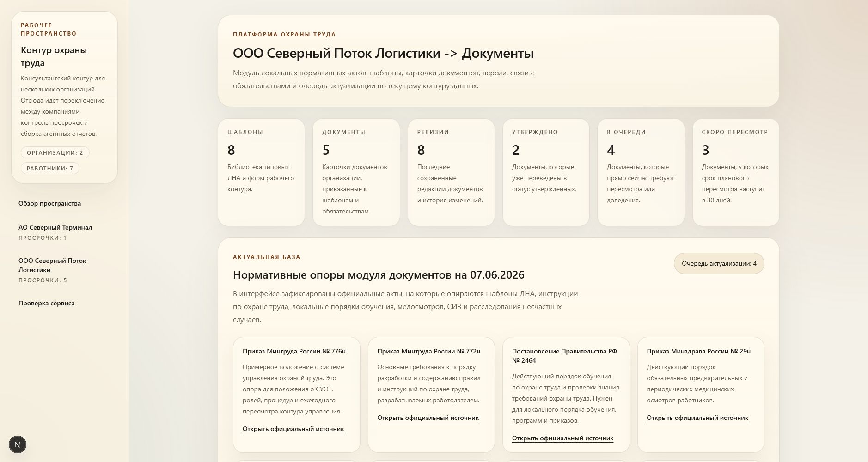The image size is (868, 462).
Task: Open official source for Приказ Минздрава № 29н
Action: pos(697,418)
